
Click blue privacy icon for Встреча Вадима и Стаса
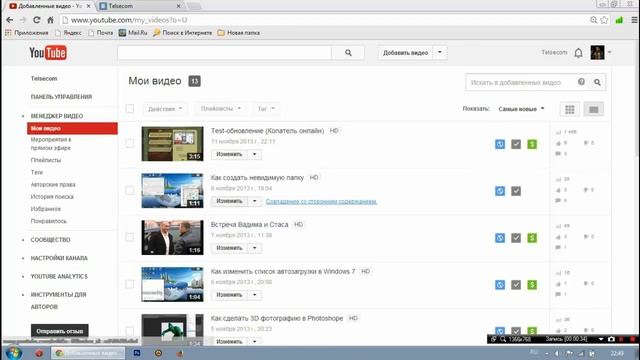[x=500, y=238]
